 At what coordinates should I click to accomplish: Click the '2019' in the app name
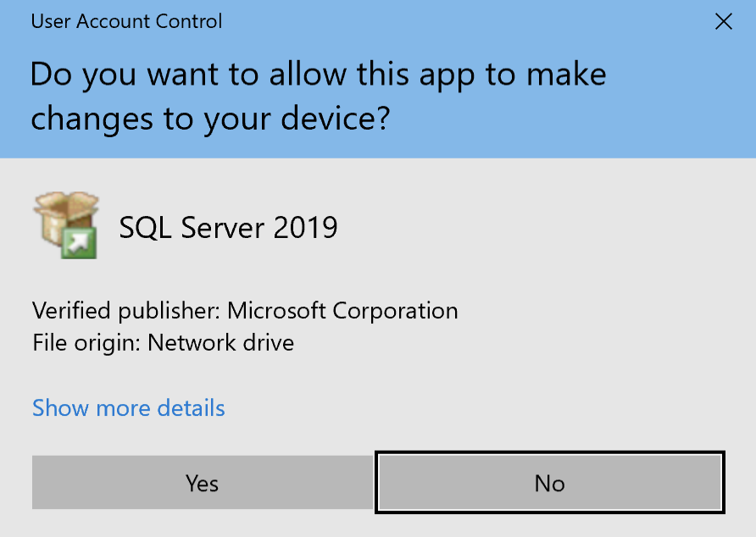click(305, 228)
